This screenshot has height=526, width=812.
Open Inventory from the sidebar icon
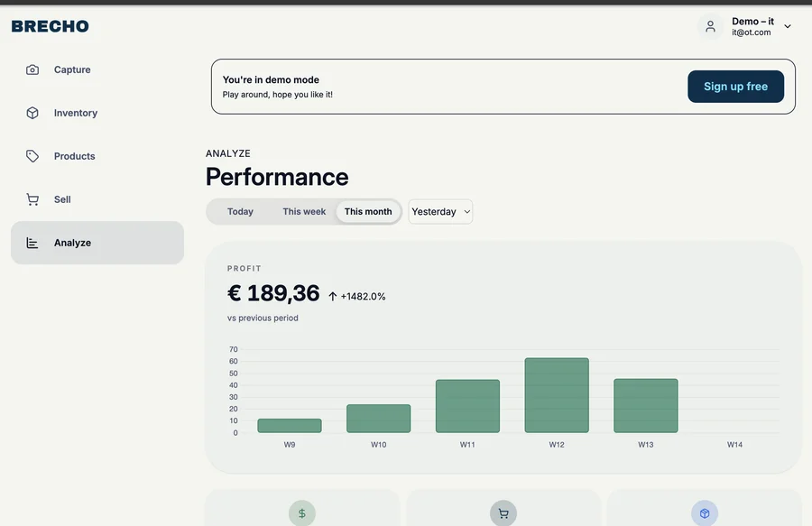point(32,112)
